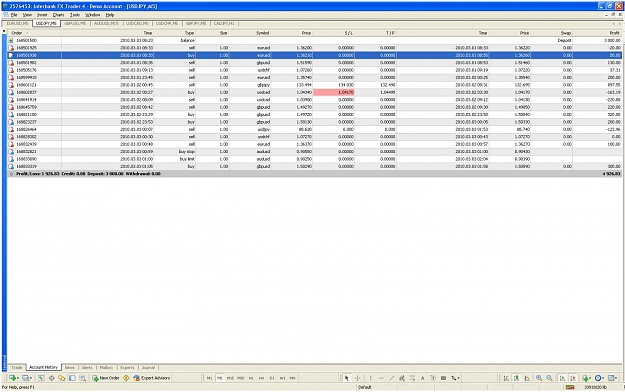This screenshot has height=392, width=625.
Task: Open the Charts menu
Action: [58, 15]
